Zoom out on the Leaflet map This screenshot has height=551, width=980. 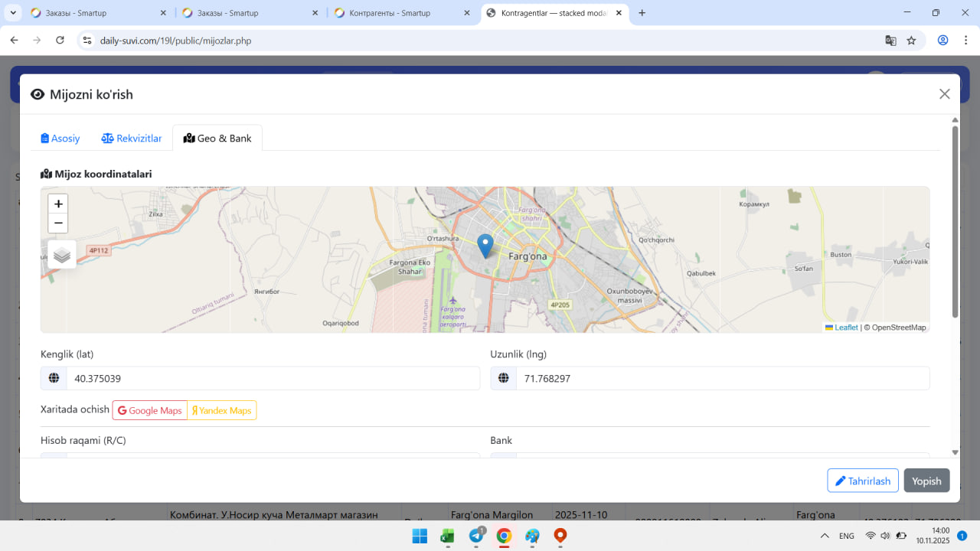[58, 223]
